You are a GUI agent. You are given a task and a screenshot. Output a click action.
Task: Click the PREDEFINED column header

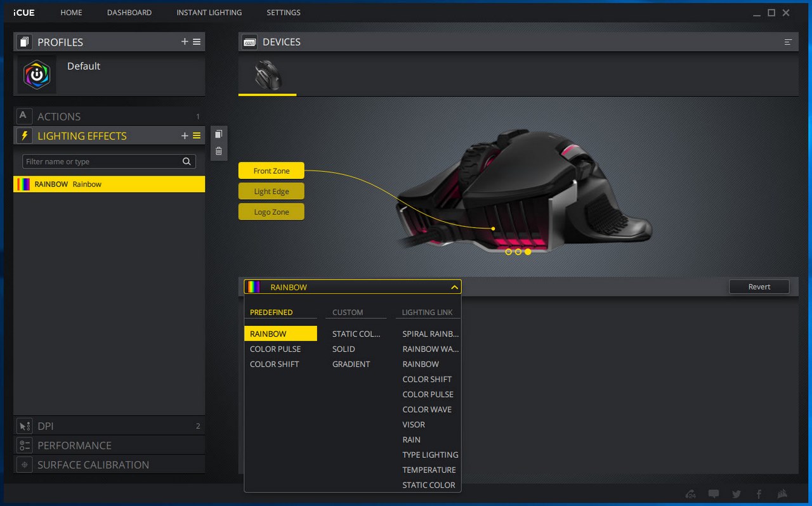point(272,312)
